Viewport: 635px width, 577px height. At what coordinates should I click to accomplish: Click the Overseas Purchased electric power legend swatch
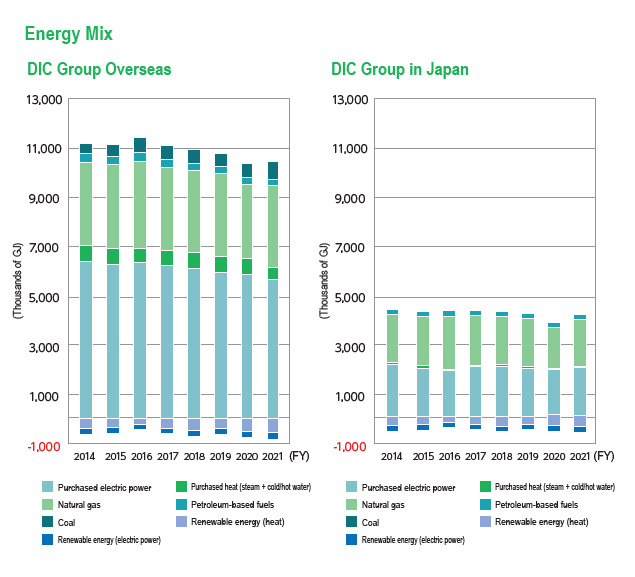point(47,487)
